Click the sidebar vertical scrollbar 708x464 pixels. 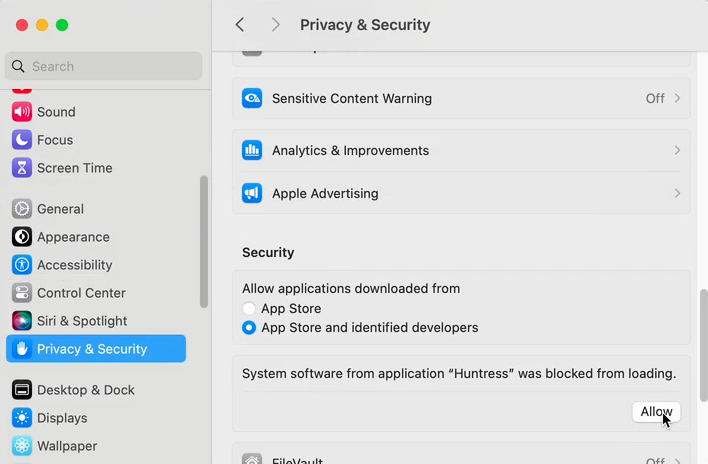pos(204,240)
